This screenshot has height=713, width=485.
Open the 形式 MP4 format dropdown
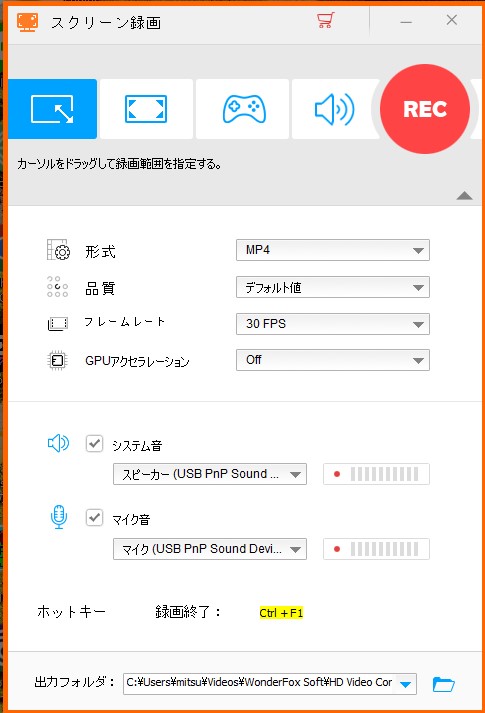point(333,250)
